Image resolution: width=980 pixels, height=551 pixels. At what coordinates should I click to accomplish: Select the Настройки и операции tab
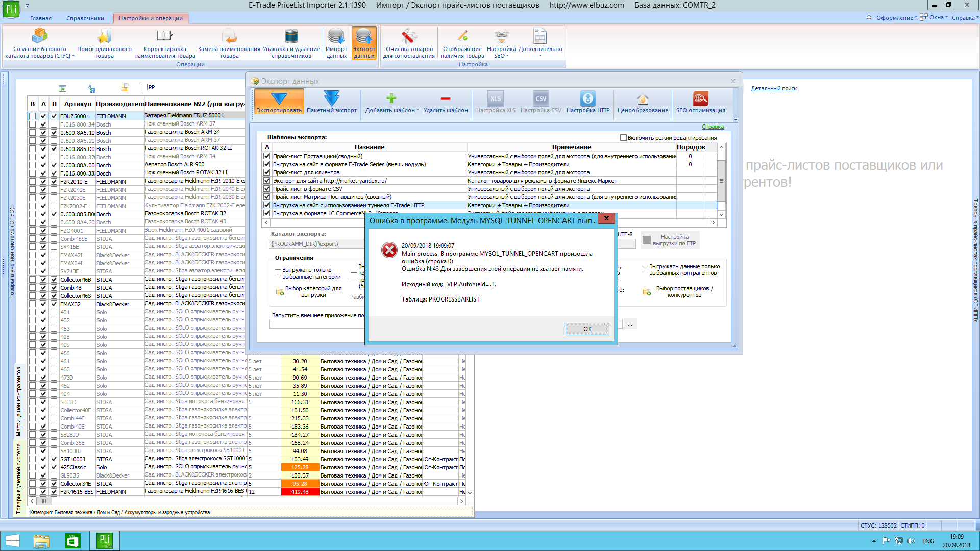(151, 18)
